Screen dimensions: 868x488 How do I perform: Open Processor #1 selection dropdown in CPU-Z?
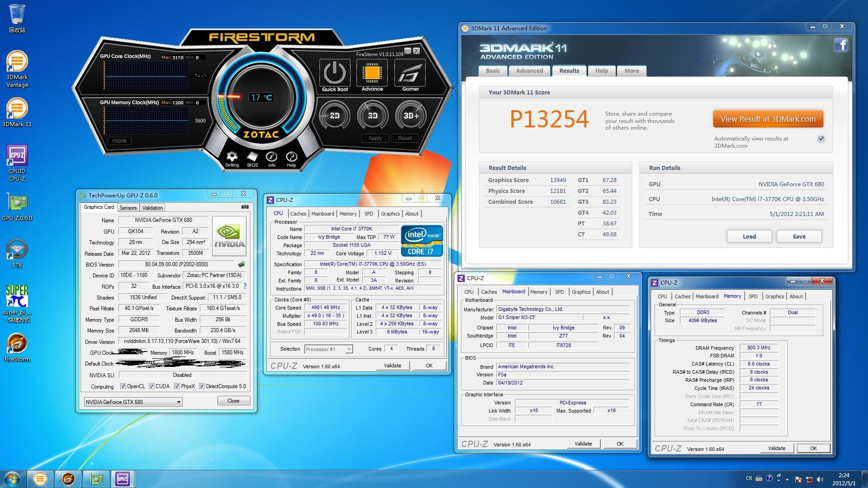[x=328, y=349]
